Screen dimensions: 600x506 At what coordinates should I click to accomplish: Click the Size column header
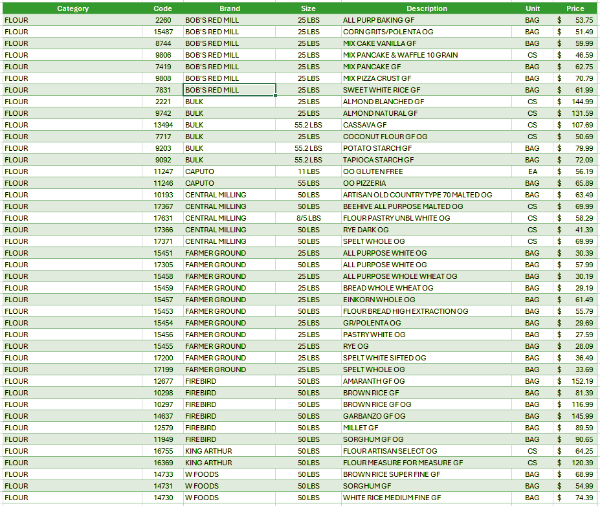308,8
